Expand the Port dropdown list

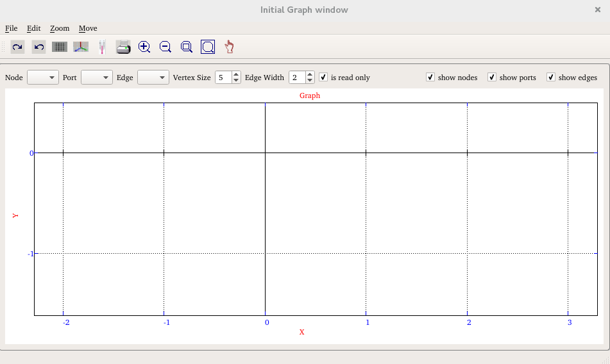(x=97, y=78)
